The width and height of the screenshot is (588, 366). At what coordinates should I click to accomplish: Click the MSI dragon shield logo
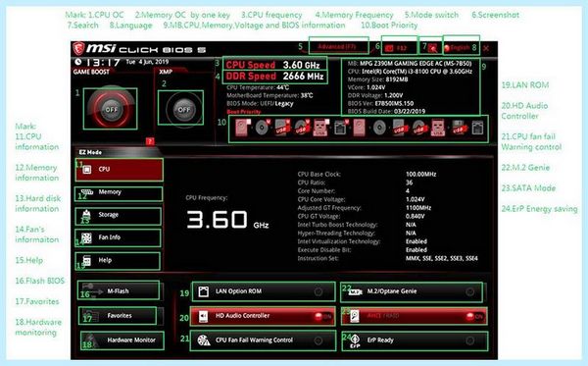78,49
